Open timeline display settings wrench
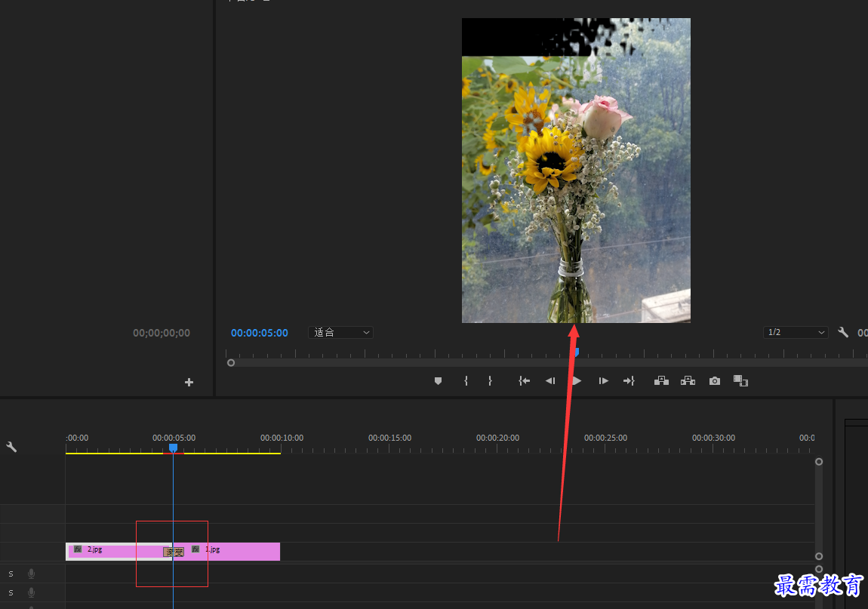This screenshot has height=609, width=868. (x=11, y=447)
